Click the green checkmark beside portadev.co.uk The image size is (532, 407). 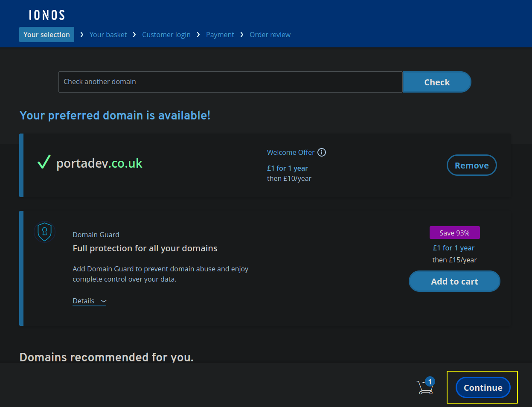pos(44,162)
